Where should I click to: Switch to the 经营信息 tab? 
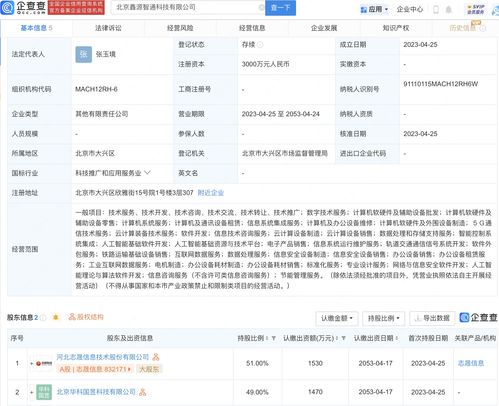[x=252, y=28]
